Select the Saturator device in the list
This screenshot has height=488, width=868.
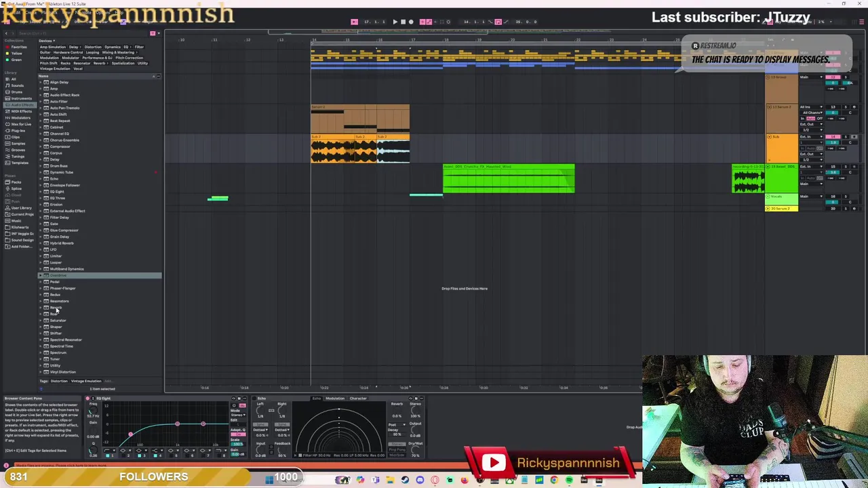tap(100, 321)
